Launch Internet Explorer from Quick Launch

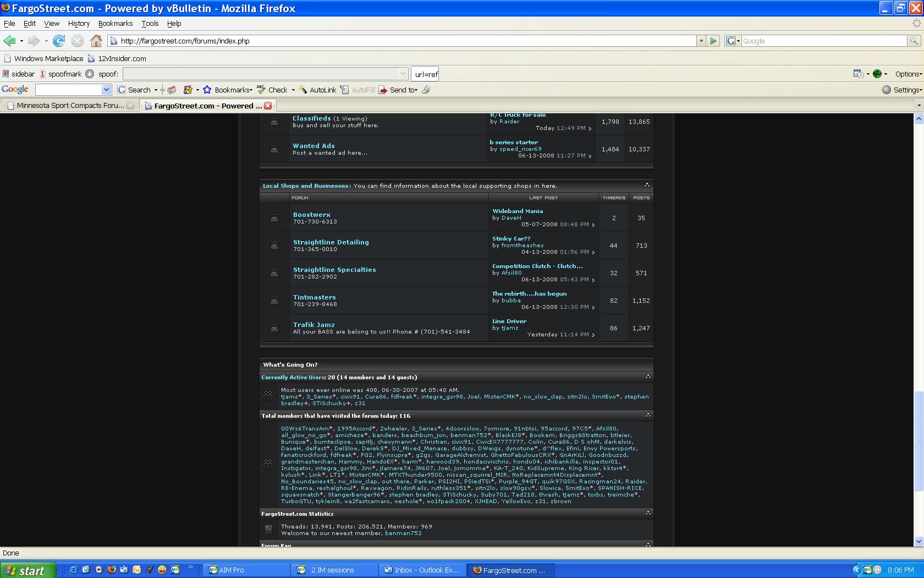73,570
